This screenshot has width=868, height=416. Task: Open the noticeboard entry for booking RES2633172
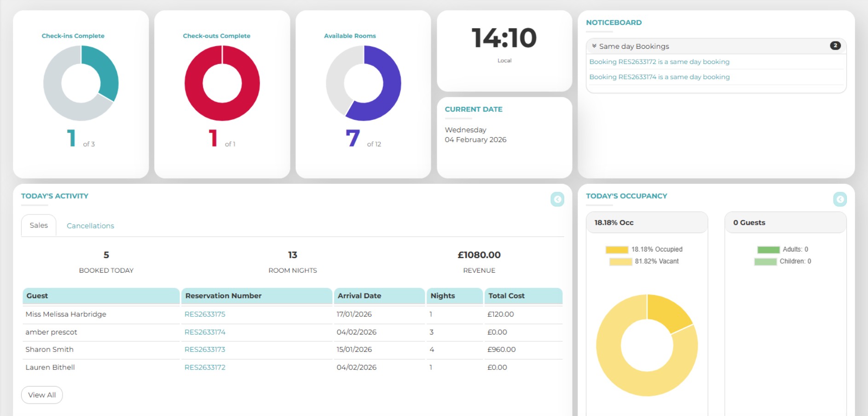[x=659, y=62]
